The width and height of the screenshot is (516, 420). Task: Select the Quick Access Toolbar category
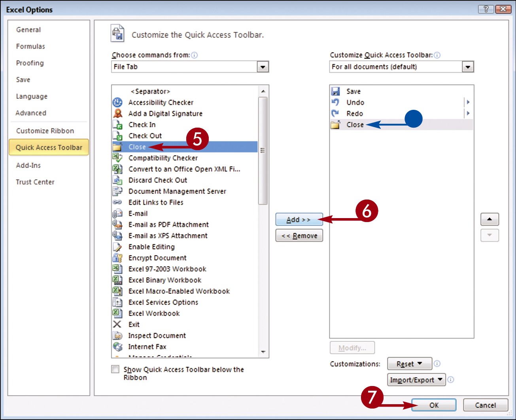(x=49, y=147)
